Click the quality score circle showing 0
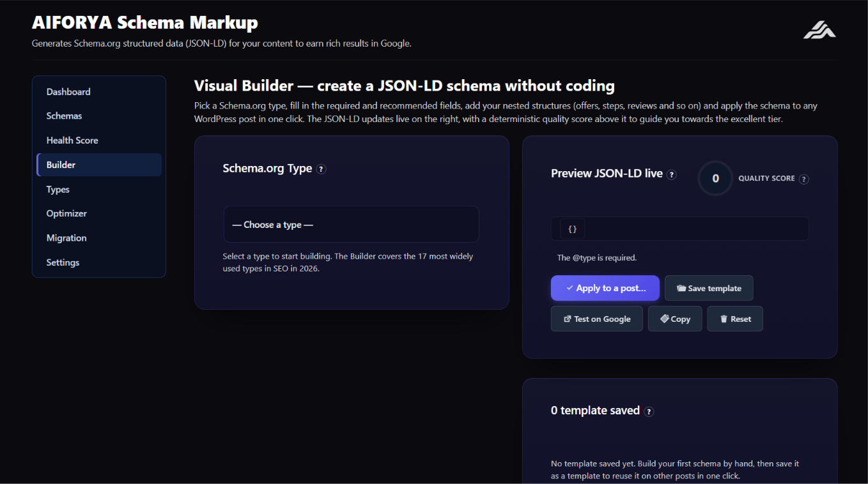The height and width of the screenshot is (484, 868). pyautogui.click(x=715, y=178)
